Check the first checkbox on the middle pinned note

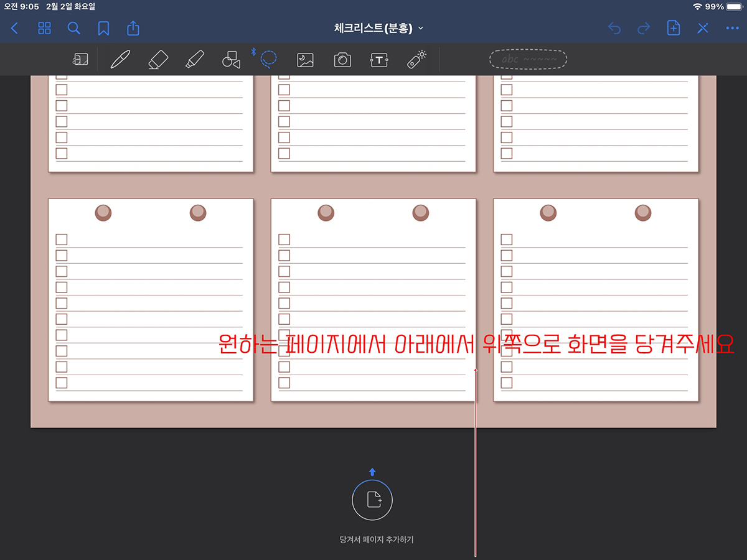click(284, 240)
